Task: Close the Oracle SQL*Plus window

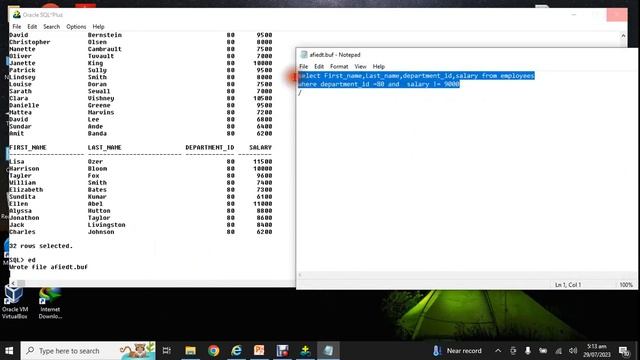Action: (x=617, y=15)
